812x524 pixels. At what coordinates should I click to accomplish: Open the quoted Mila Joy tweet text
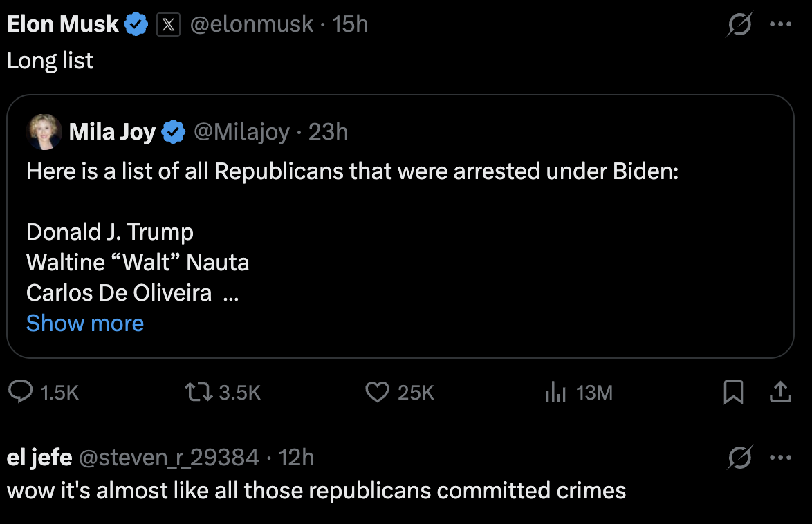pyautogui.click(x=352, y=171)
